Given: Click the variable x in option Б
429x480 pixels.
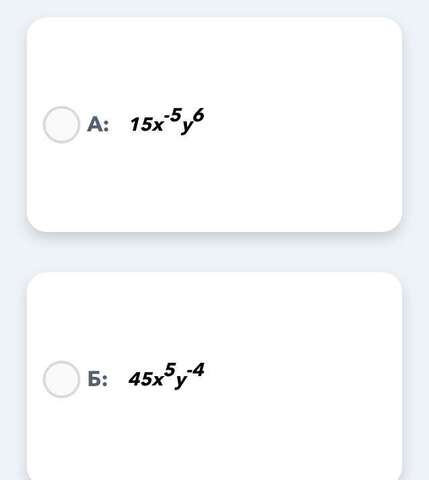Looking at the screenshot, I should click(157, 381).
